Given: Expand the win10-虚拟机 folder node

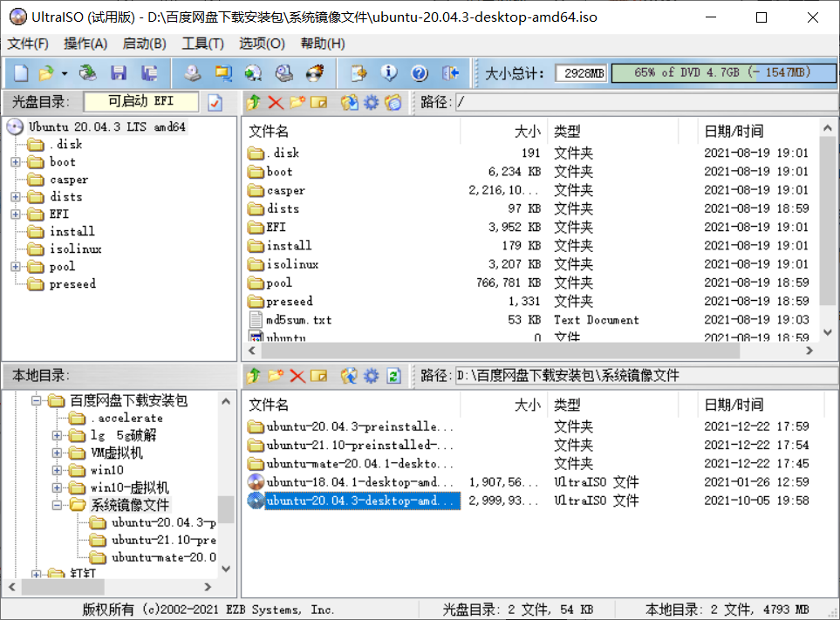Looking at the screenshot, I should click(x=57, y=487).
